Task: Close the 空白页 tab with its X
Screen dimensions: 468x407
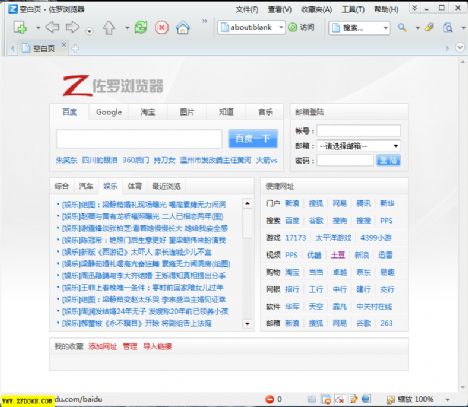Action: click(64, 44)
